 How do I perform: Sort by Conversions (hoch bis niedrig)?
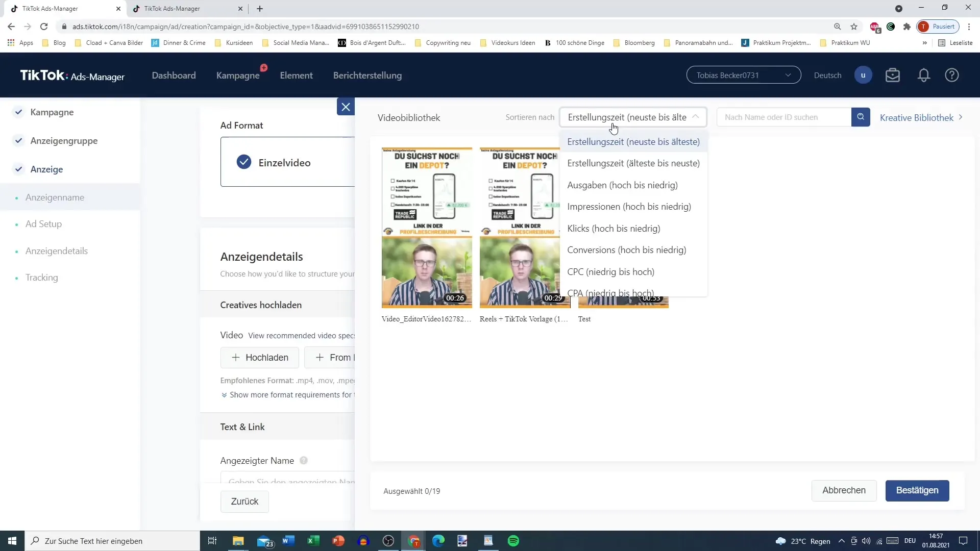click(x=633, y=250)
